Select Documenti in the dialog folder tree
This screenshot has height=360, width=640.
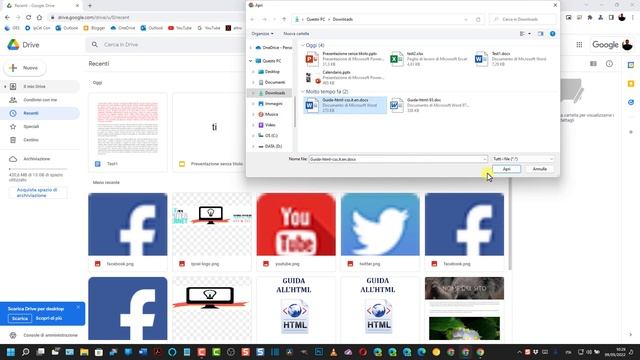coord(274,82)
